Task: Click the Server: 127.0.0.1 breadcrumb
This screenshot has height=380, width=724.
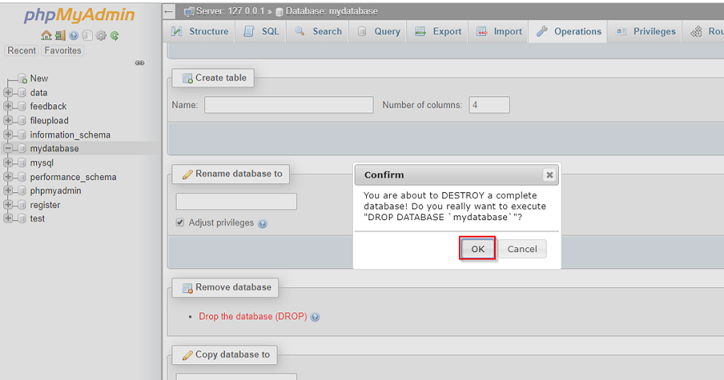Action: [229, 11]
